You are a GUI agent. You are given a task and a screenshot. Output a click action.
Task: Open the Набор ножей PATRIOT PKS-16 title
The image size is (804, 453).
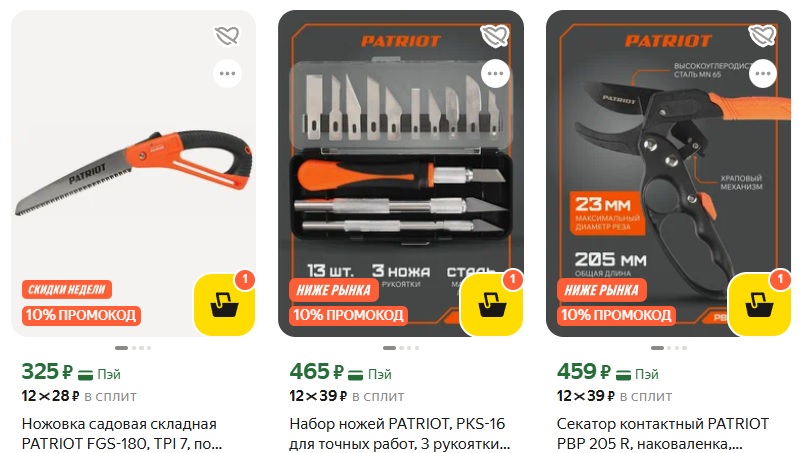(399, 434)
